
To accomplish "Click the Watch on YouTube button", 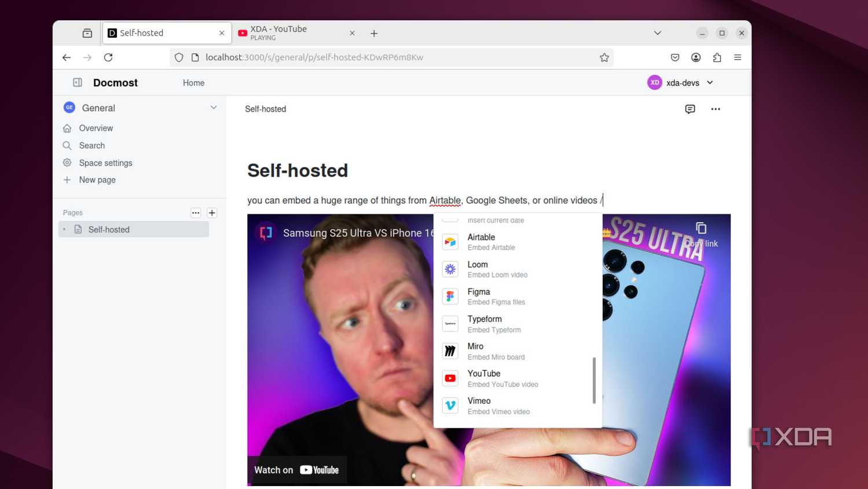I will tap(297, 470).
